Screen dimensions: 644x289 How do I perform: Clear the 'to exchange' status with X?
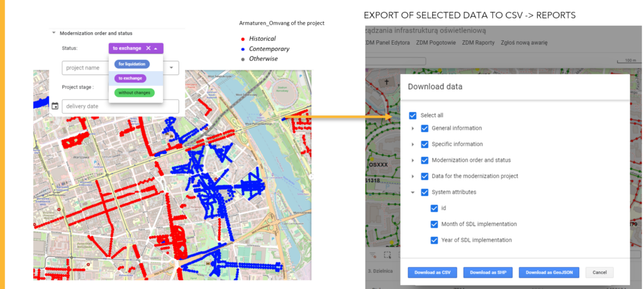click(148, 48)
